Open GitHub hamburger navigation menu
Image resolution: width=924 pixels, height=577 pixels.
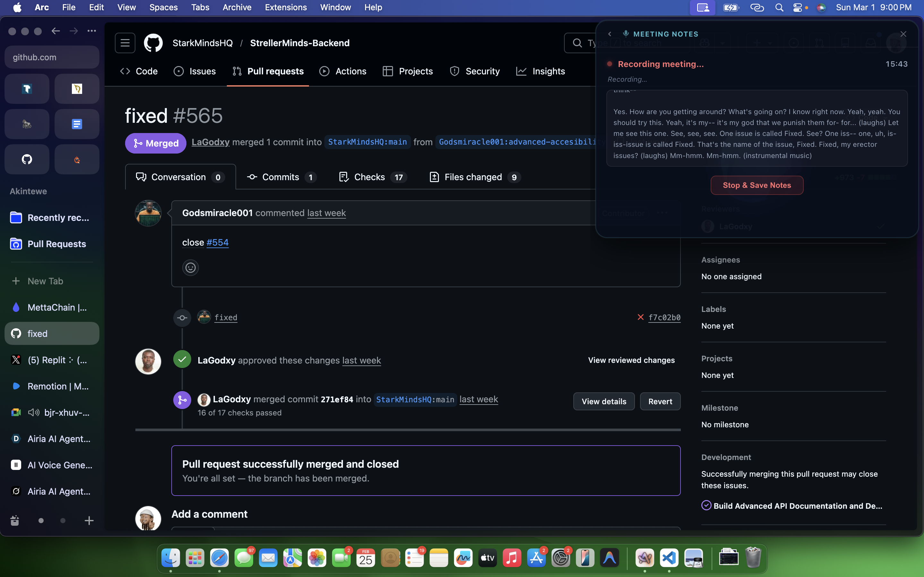[125, 43]
